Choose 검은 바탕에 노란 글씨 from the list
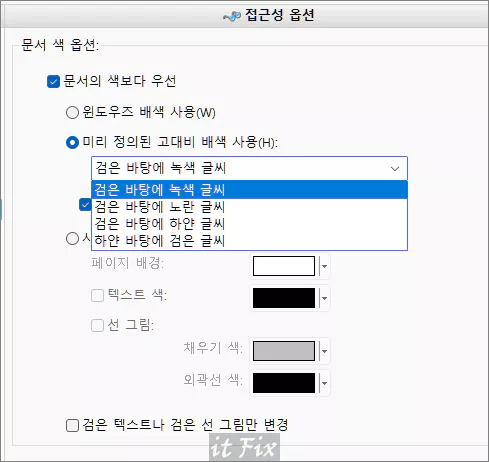 [x=249, y=207]
